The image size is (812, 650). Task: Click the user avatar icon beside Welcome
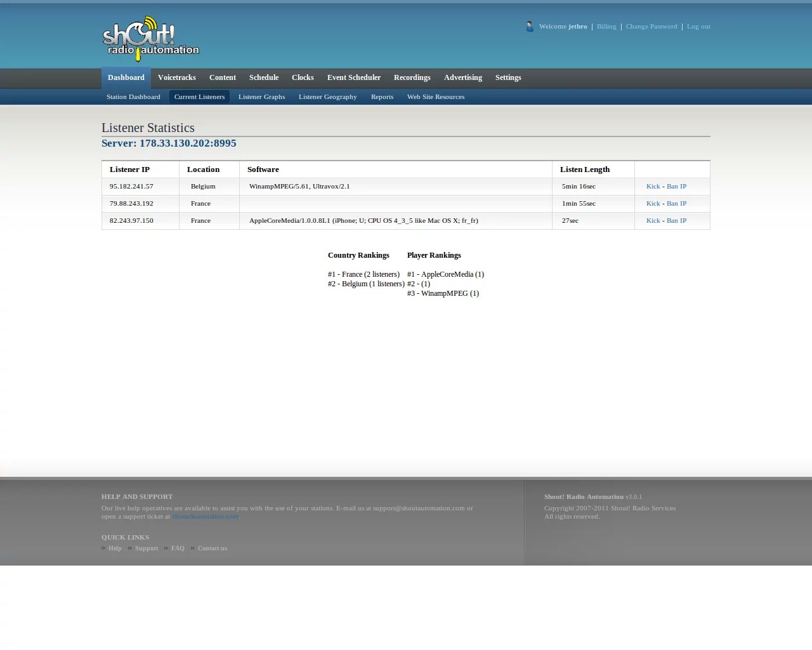[530, 27]
